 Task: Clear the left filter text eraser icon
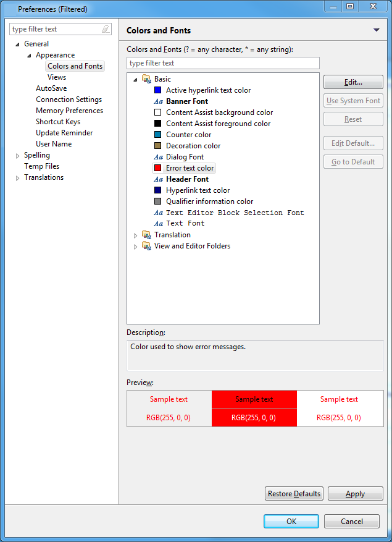(x=106, y=29)
